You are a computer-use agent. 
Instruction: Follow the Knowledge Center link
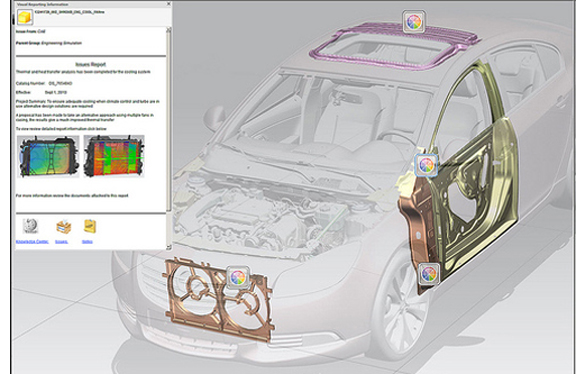click(x=32, y=242)
